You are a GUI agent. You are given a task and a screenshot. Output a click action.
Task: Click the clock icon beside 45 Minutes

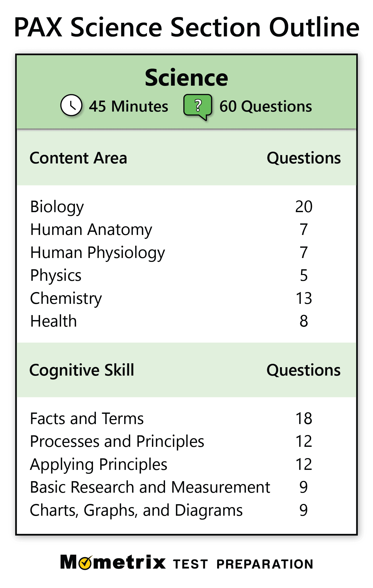[71, 105]
